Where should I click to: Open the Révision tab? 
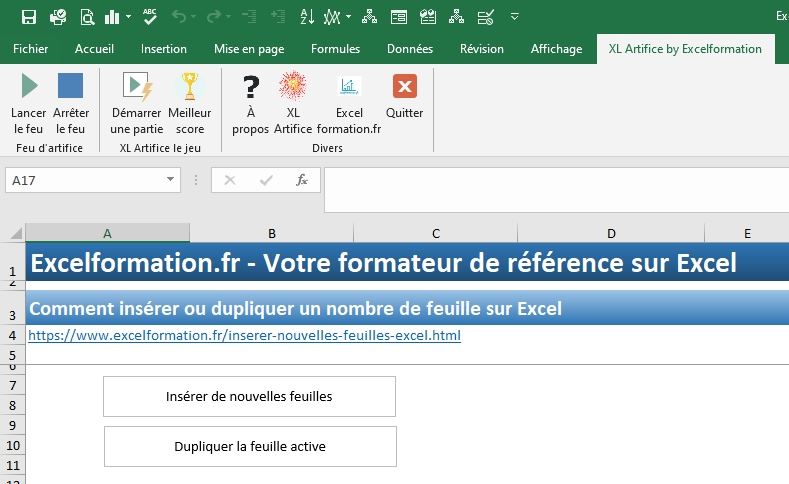(x=482, y=49)
